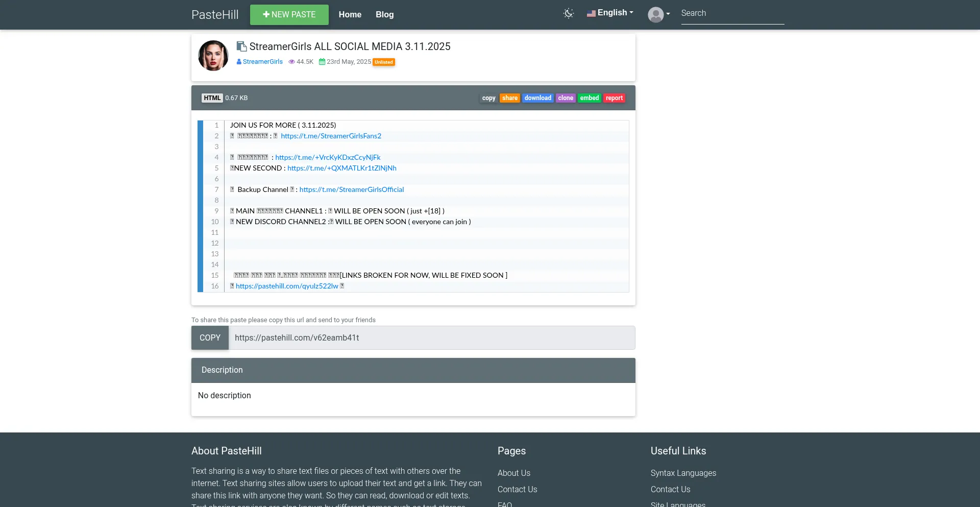The height and width of the screenshot is (507, 980).
Task: Click the PasteHill logo
Action: point(215,15)
